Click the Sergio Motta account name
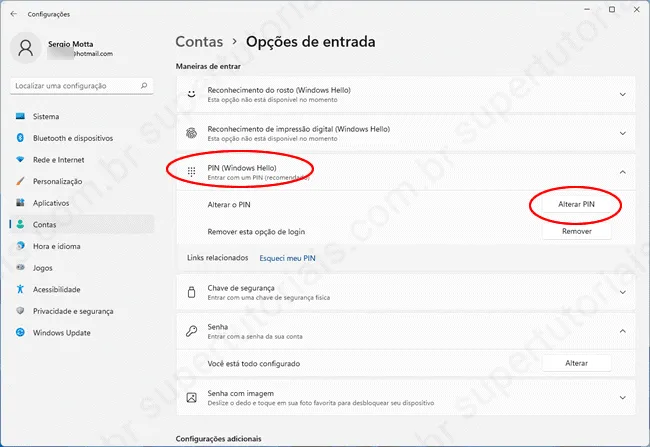 click(x=70, y=44)
